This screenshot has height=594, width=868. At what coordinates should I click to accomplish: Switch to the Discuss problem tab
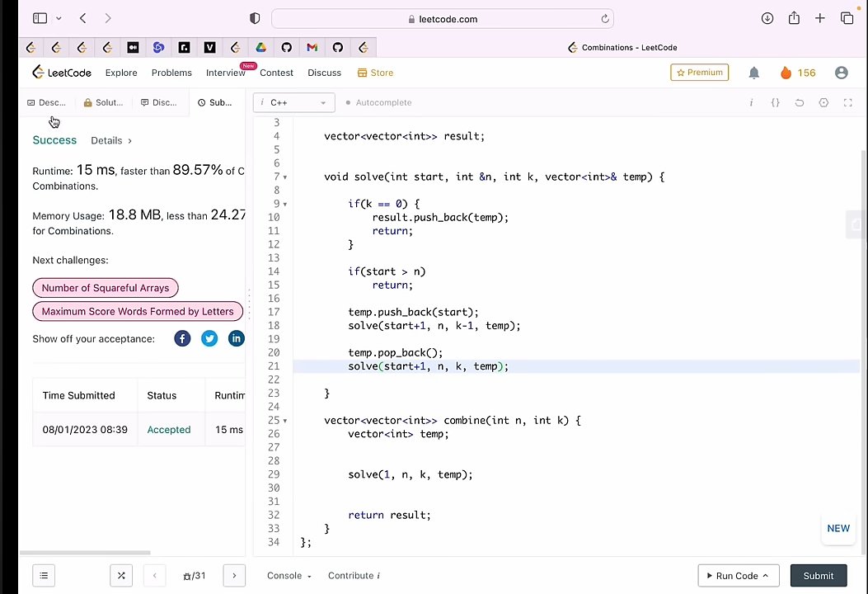[159, 102]
